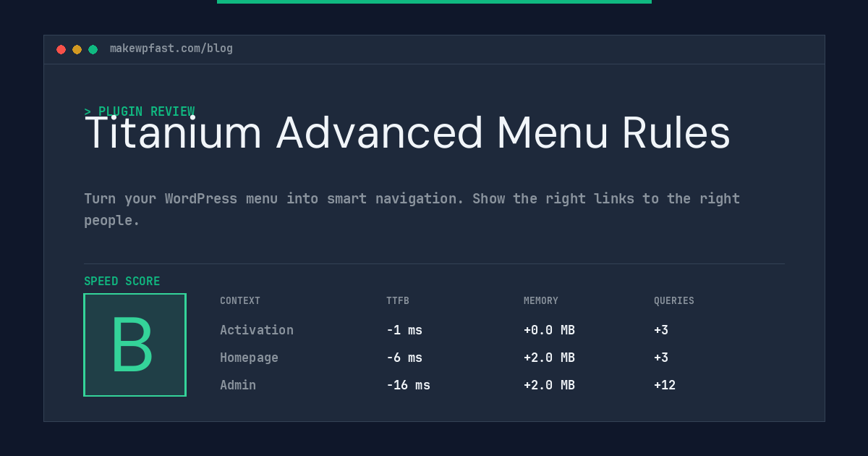The width and height of the screenshot is (868, 456).
Task: Click the 'Homepage' row label
Action: click(x=249, y=358)
